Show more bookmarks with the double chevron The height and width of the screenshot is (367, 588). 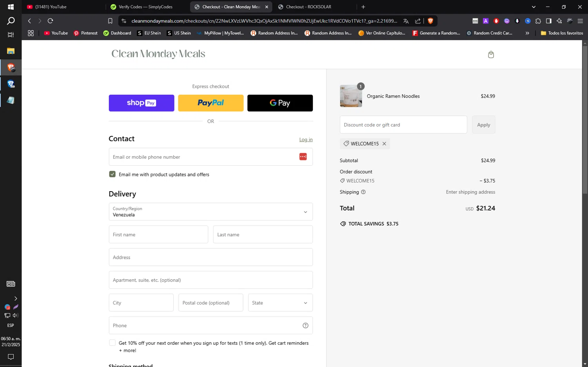[527, 33]
